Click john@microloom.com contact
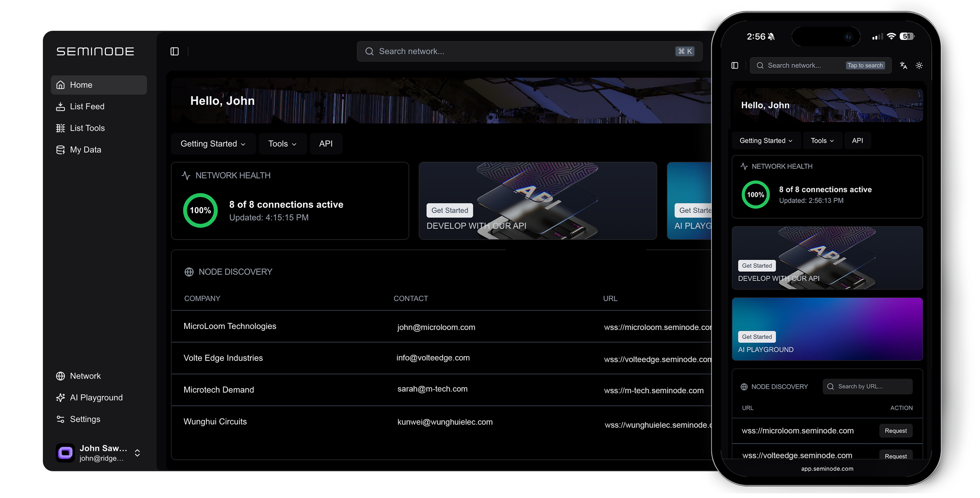Viewport: 980px width, 498px height. pyautogui.click(x=436, y=327)
